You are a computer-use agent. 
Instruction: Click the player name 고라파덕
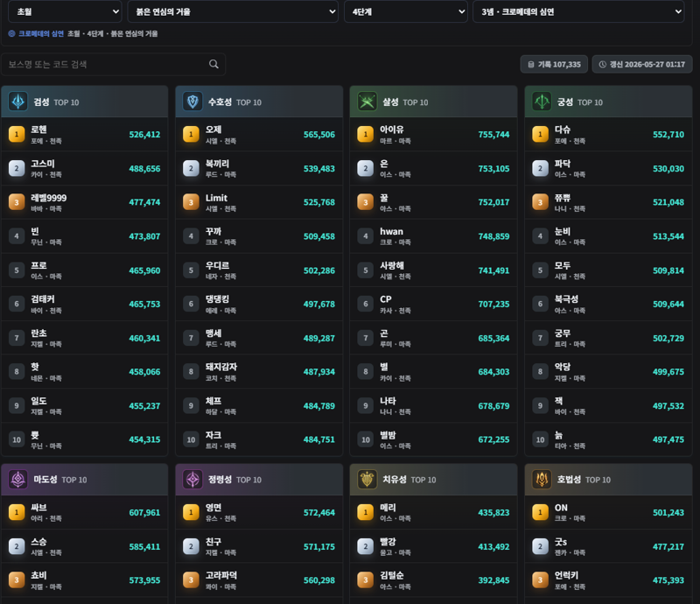pyautogui.click(x=221, y=575)
